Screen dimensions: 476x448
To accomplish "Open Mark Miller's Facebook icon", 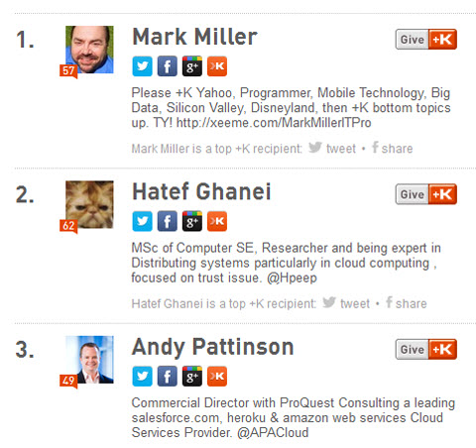I will (167, 66).
